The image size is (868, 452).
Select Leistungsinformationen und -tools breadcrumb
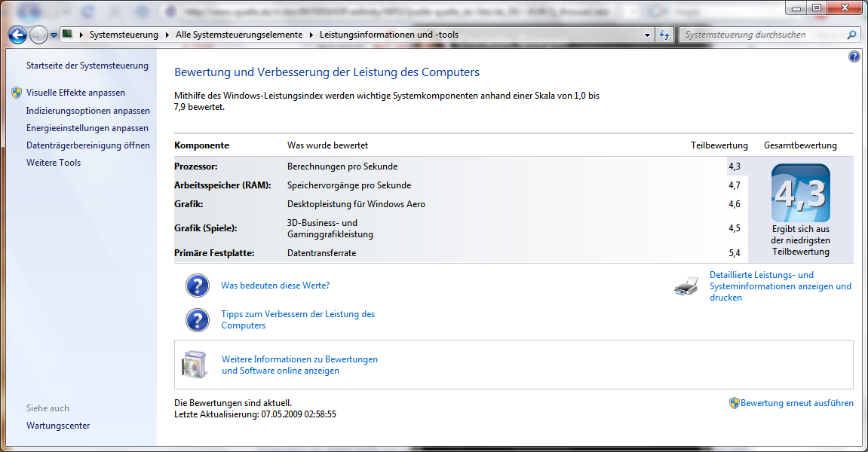click(x=389, y=35)
